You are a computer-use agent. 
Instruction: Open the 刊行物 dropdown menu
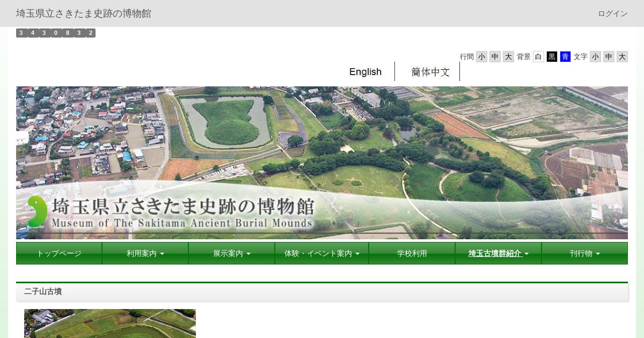tap(585, 253)
